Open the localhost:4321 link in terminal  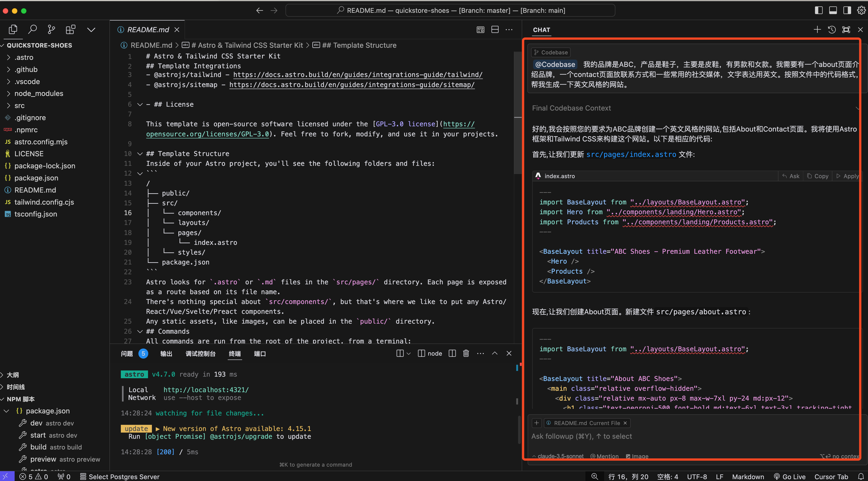tap(206, 390)
